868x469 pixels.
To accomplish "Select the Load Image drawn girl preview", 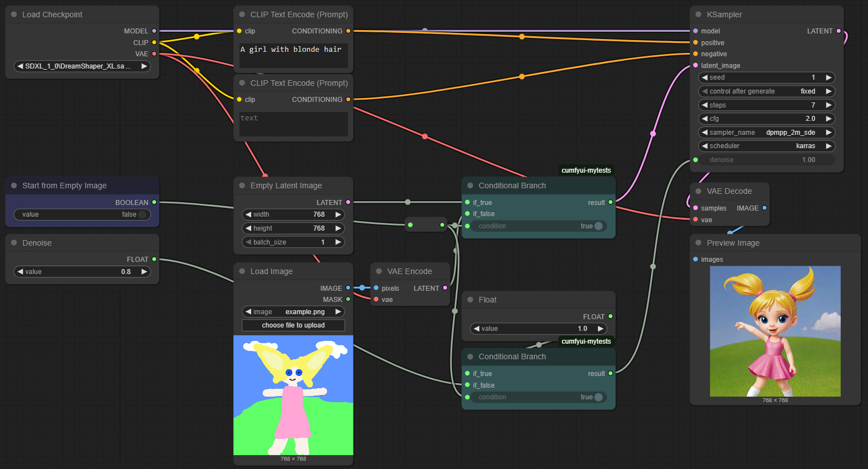I will click(x=293, y=395).
